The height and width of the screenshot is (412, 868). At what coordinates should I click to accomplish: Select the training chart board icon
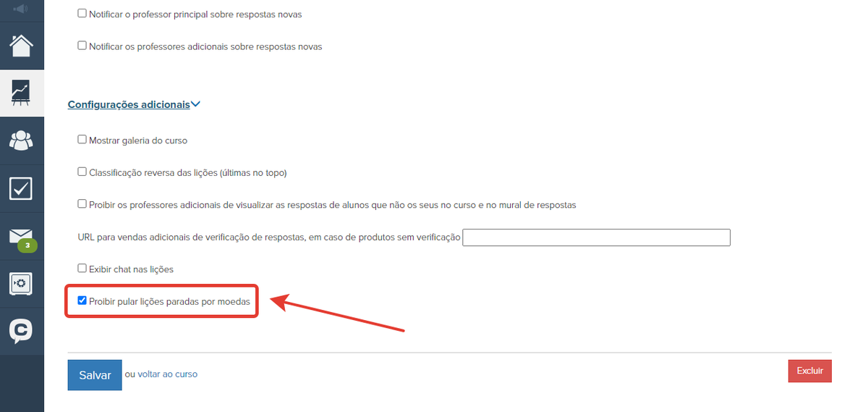pyautogui.click(x=21, y=93)
